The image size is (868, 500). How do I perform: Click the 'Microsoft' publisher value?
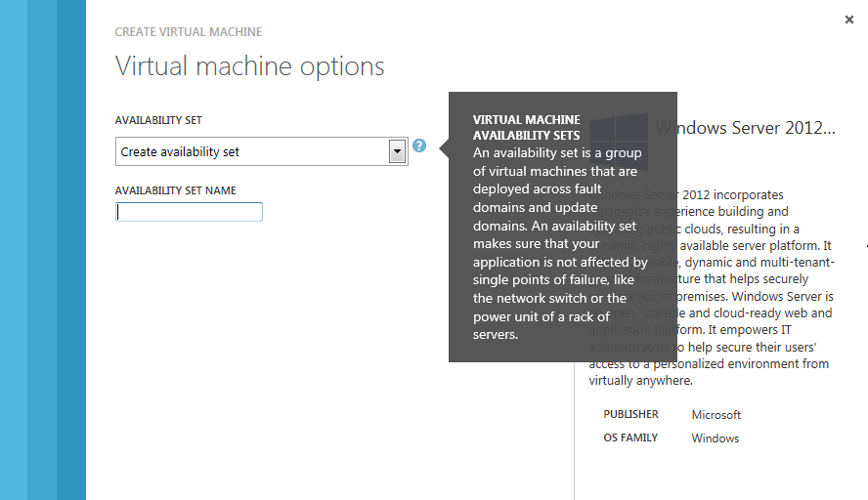pyautogui.click(x=716, y=415)
